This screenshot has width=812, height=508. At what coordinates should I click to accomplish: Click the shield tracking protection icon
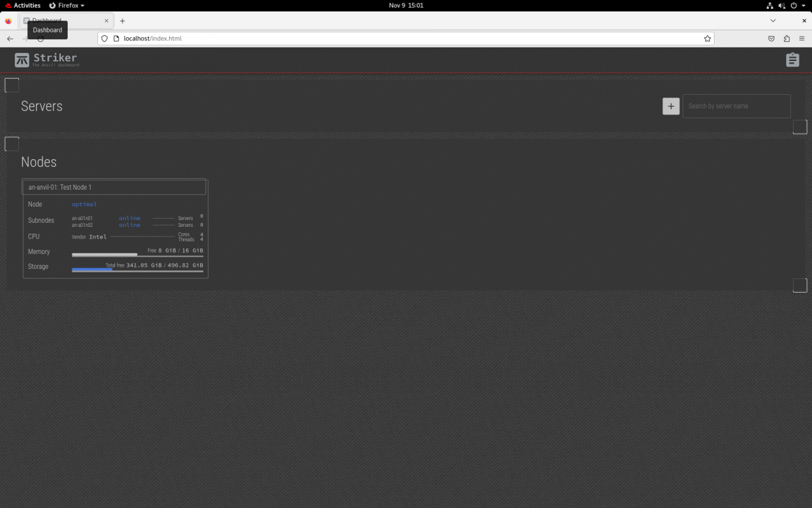[104, 39]
